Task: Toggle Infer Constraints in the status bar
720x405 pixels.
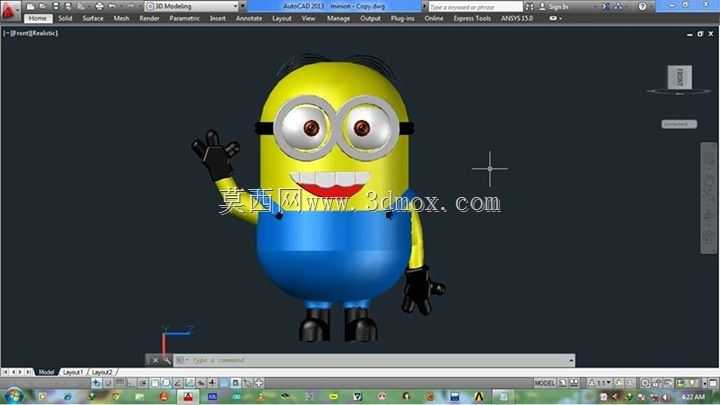Action: pyautogui.click(x=96, y=382)
